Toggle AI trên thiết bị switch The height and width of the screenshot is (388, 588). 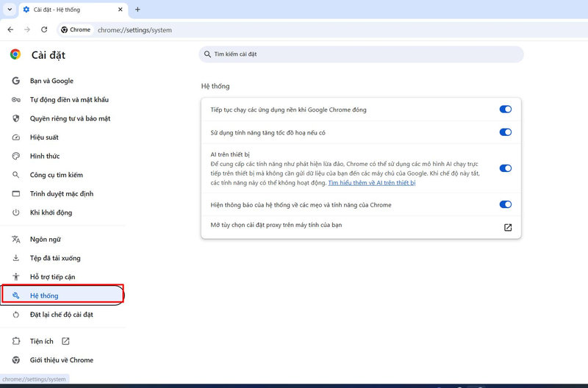(x=505, y=168)
